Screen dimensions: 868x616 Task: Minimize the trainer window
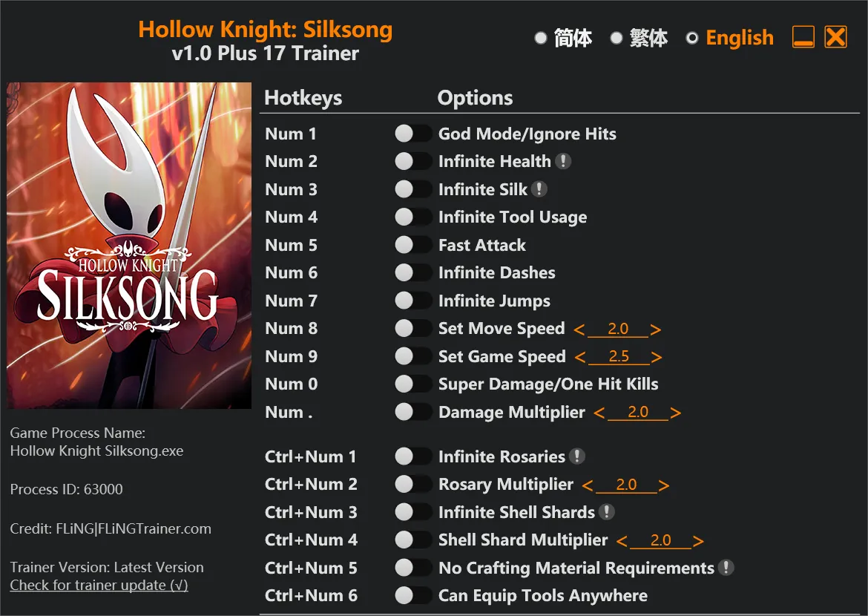(803, 37)
